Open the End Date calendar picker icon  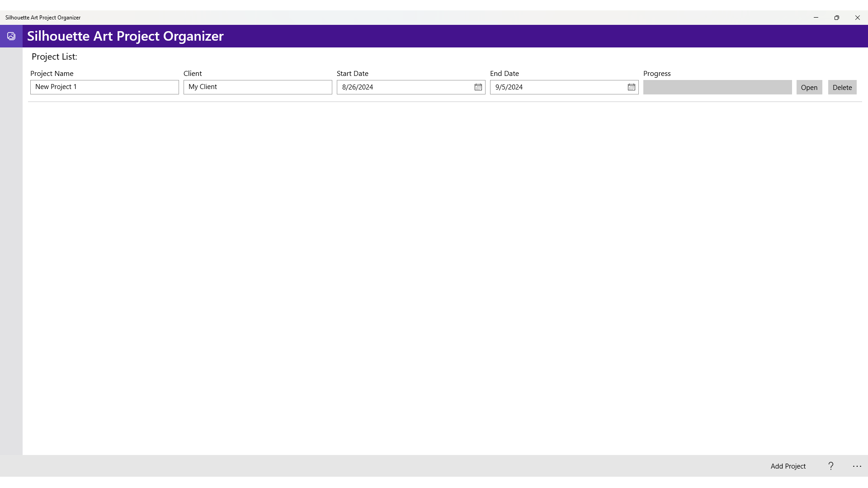tap(631, 87)
